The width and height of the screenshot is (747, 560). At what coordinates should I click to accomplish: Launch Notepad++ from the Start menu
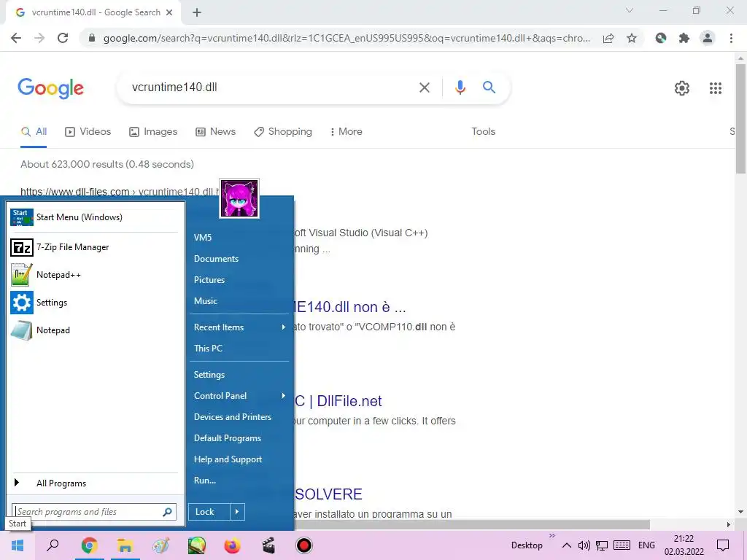94,275
